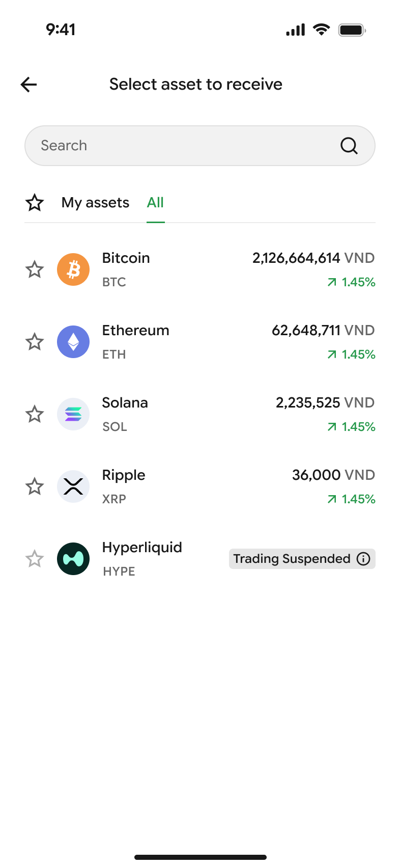Viewport: 400px width, 868px height.
Task: Tap the magnifying glass search icon
Action: [349, 146]
